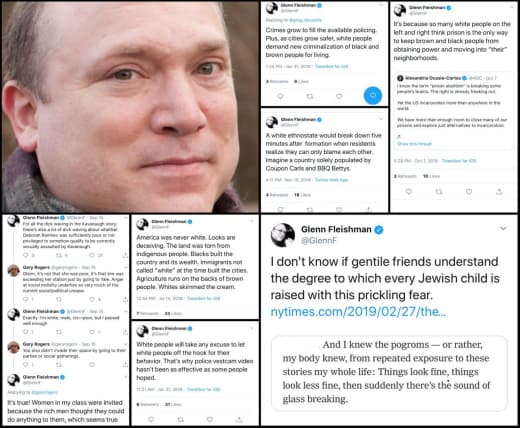Open chevron menu on the 'gentile friends' tweet
The height and width of the screenshot is (428, 520).
click(503, 228)
